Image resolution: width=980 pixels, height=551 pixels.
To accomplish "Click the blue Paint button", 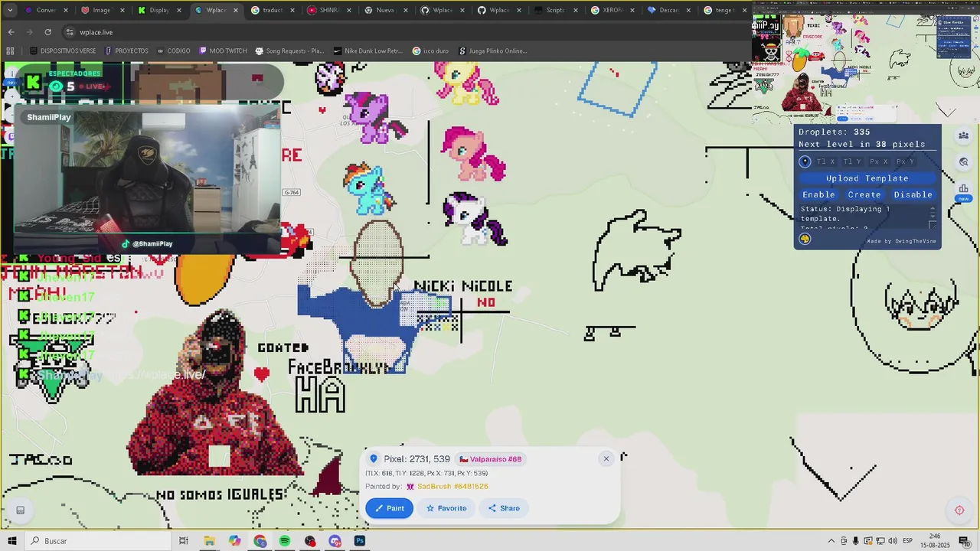I will tap(389, 508).
